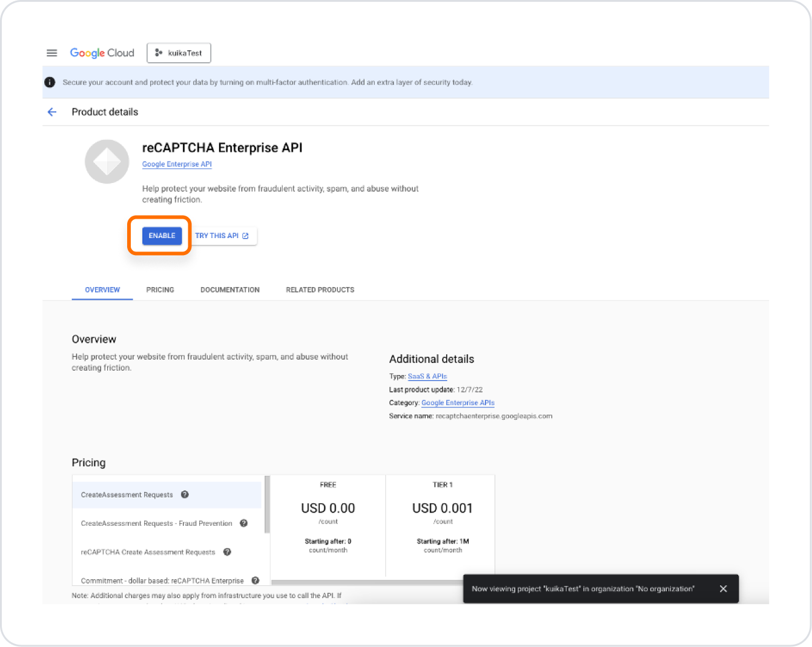Open the kuikaTest project selector

[179, 53]
